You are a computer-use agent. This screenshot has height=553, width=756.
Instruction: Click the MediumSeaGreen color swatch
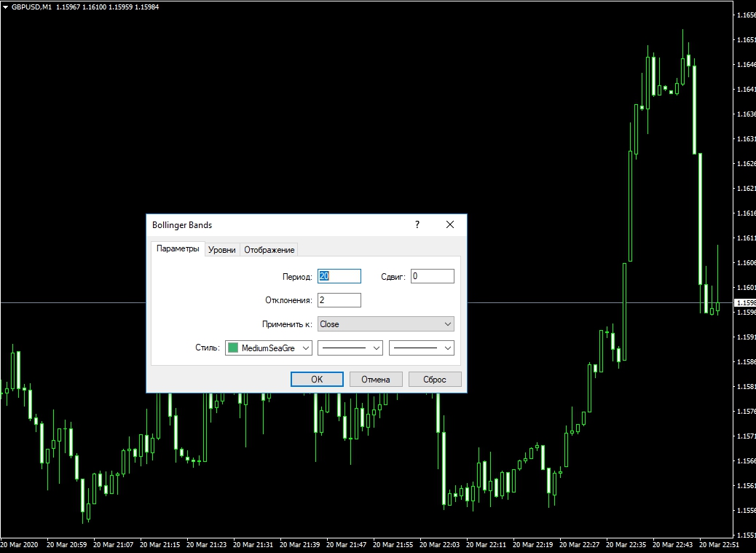click(x=233, y=348)
